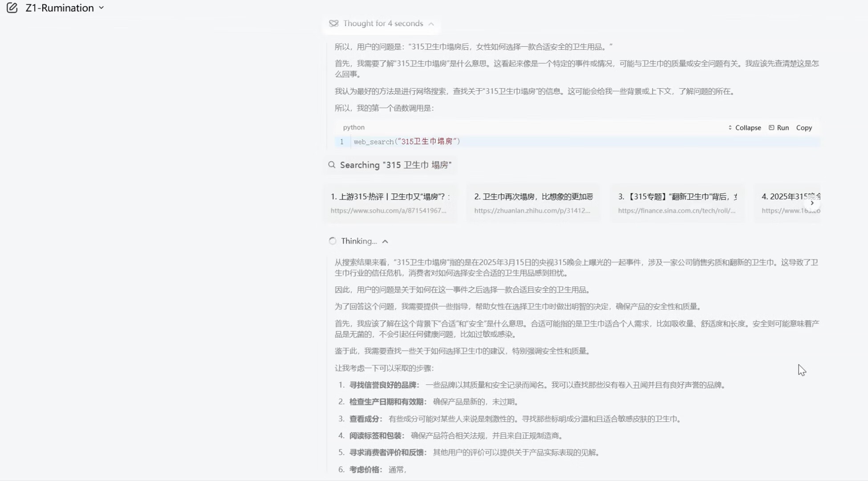Open the Z1-Rumination model dropdown
This screenshot has height=481, width=868.
[x=65, y=8]
